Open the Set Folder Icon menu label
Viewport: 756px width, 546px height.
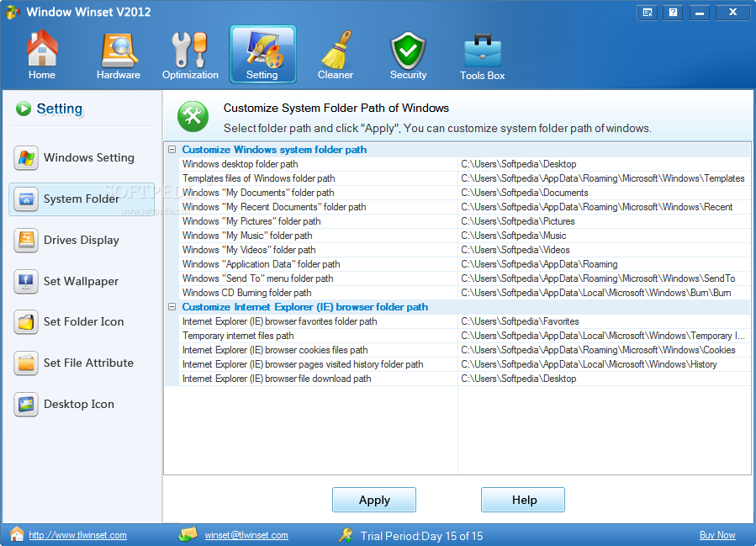[83, 321]
